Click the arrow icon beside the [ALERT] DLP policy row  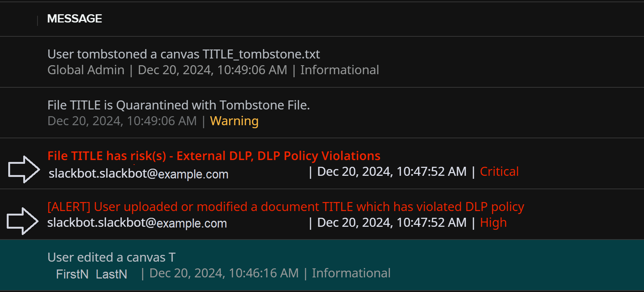tap(22, 221)
